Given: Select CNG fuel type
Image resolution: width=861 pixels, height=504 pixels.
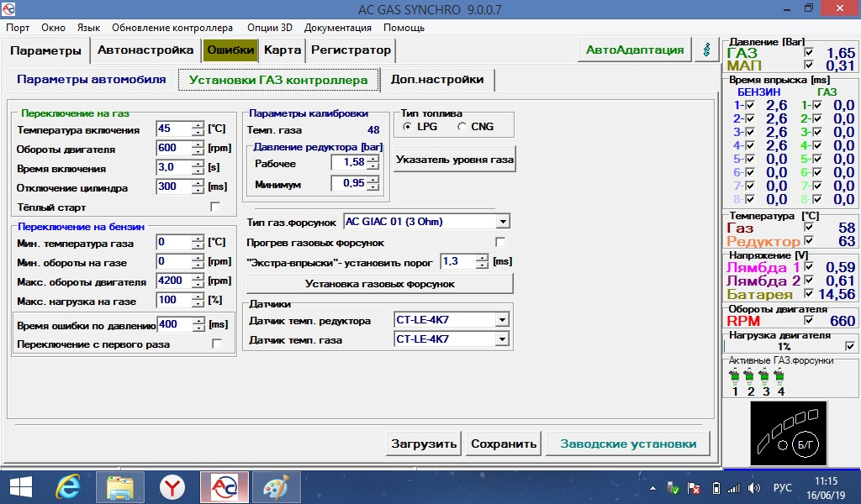Looking at the screenshot, I should (462, 127).
